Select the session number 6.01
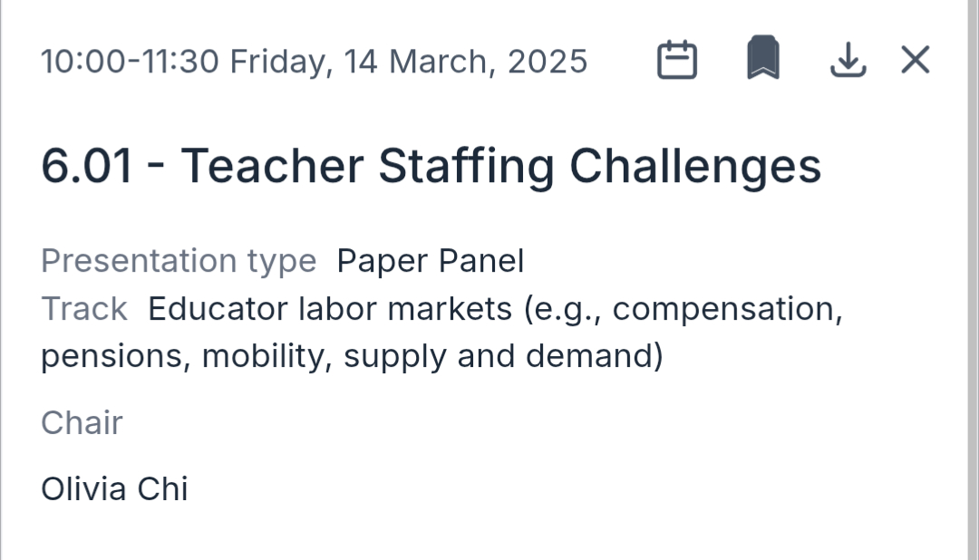979x560 pixels. (x=87, y=167)
